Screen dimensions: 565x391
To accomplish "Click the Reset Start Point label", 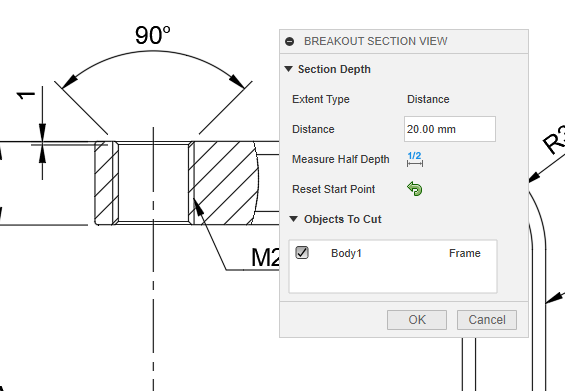I will (334, 189).
